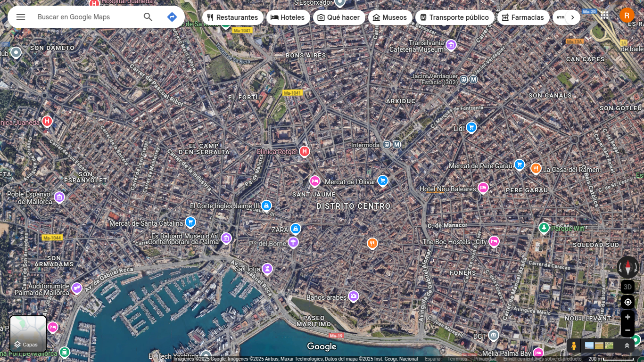Viewport: 644px width, 362px height.
Task: Click the DISTRITO CENTRO label
Action: (354, 206)
